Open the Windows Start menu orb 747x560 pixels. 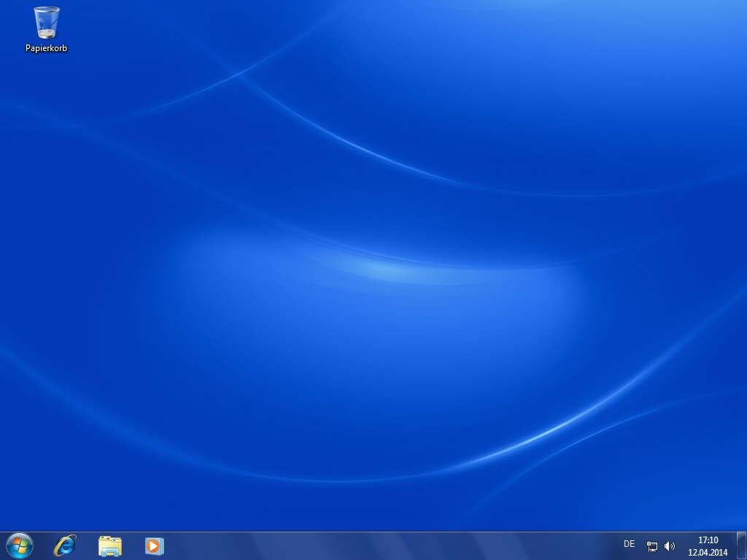click(20, 545)
